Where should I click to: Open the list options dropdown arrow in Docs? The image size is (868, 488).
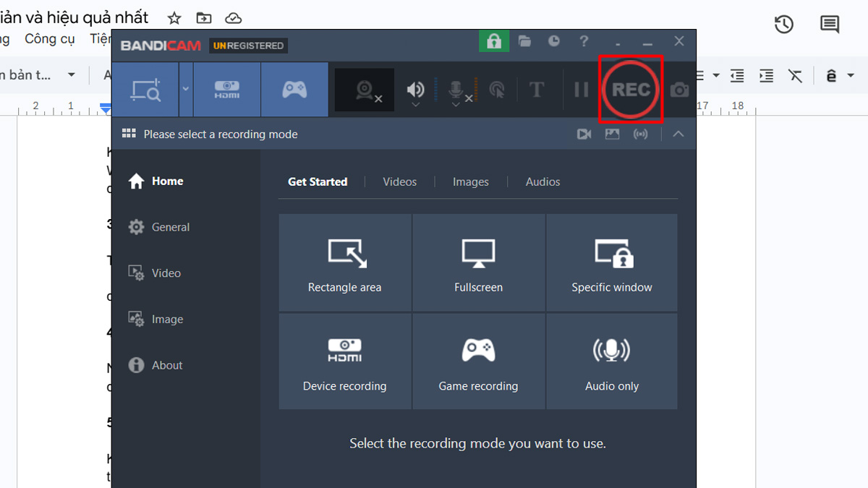(x=716, y=75)
